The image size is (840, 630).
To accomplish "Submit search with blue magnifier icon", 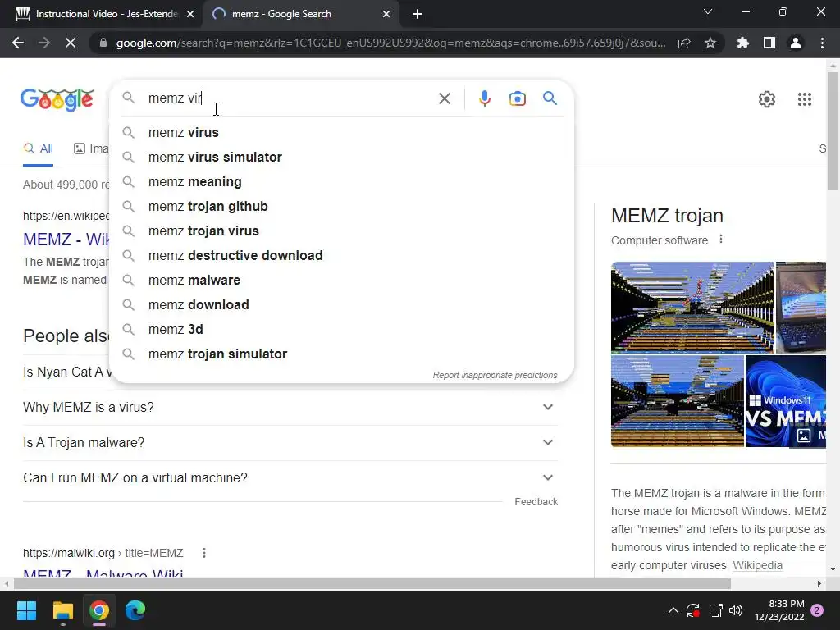I will pos(550,98).
